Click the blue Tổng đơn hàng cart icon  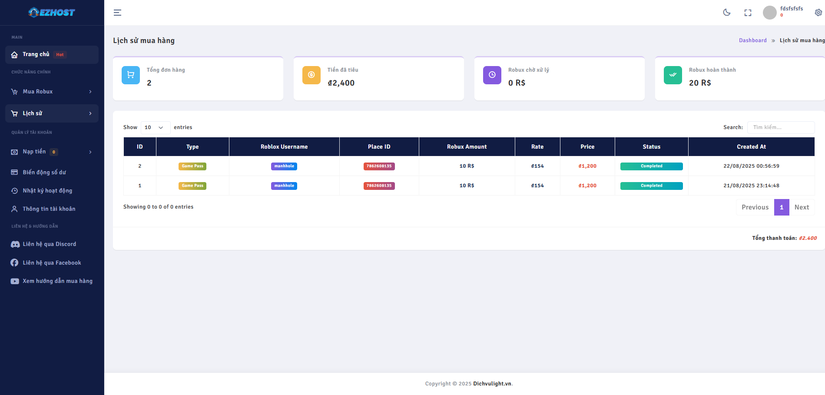point(130,75)
